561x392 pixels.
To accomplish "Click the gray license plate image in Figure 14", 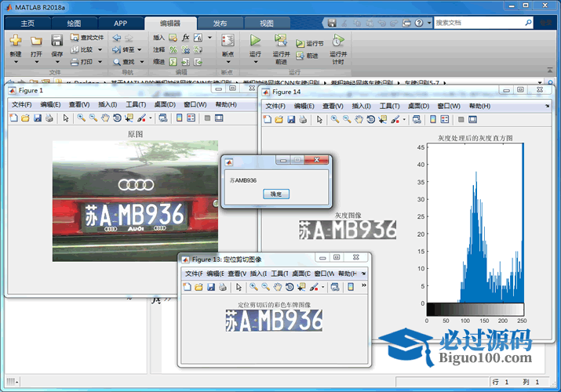I will click(348, 230).
